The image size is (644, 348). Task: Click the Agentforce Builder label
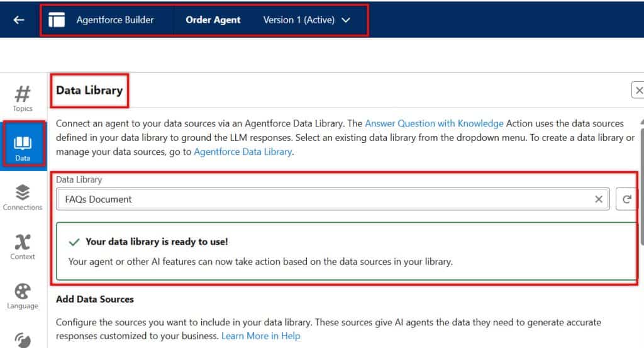tap(115, 20)
